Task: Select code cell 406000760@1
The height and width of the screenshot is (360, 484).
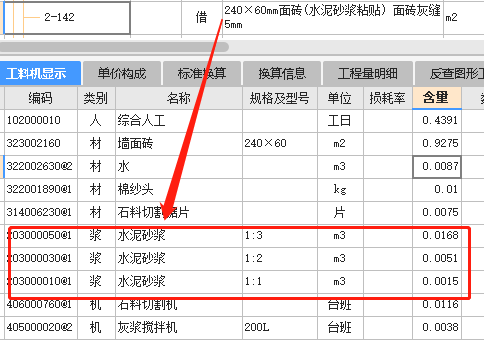Action: [41, 305]
